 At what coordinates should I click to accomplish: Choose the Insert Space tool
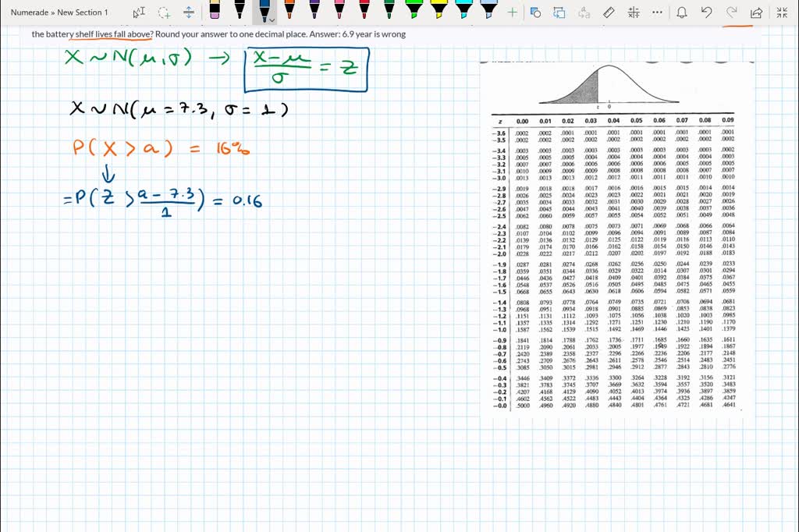tap(189, 12)
